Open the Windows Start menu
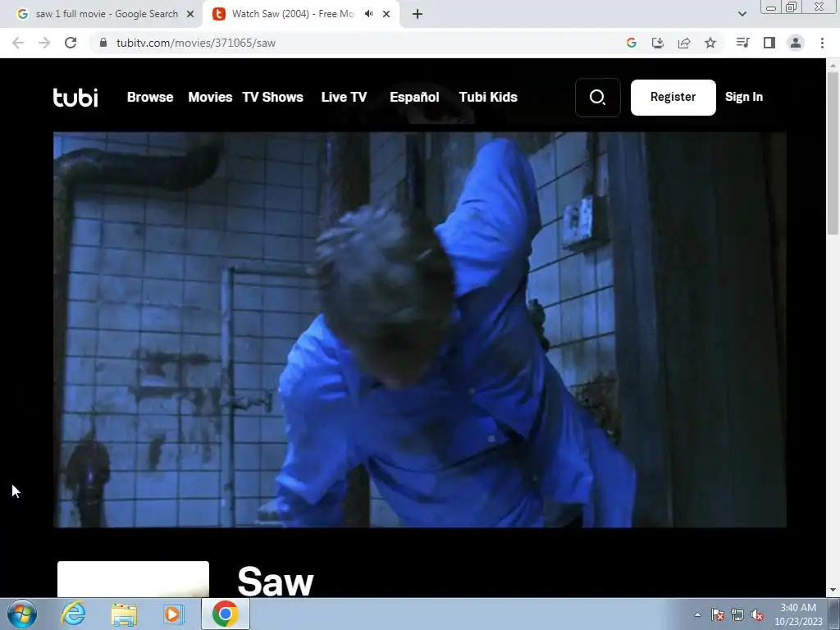This screenshot has width=840, height=630. 22,614
